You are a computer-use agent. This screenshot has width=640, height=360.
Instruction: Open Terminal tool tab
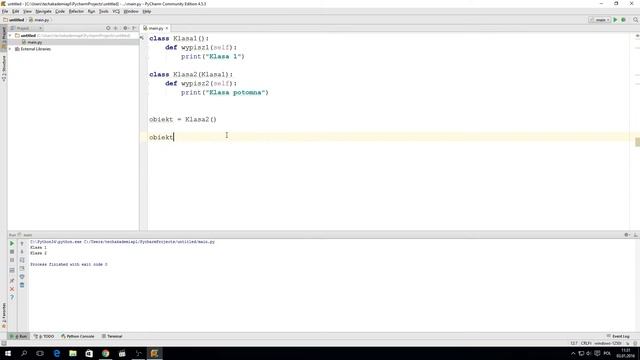point(112,336)
